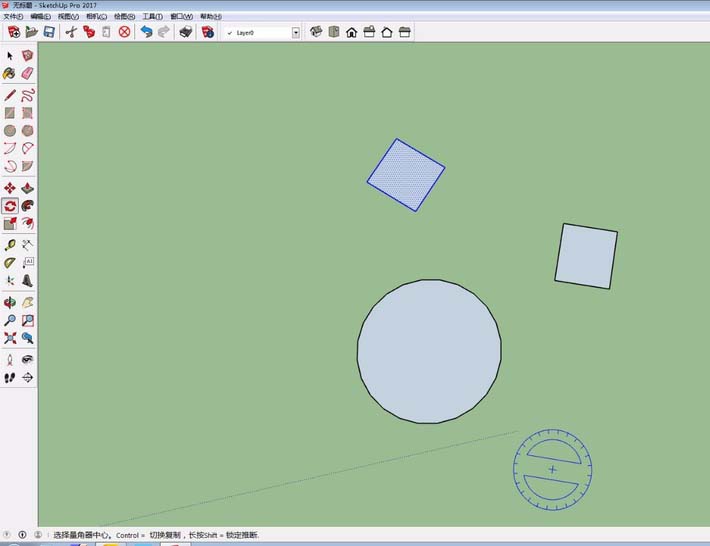Click the circle face in the viewport
710x546 pixels.
[x=429, y=350]
